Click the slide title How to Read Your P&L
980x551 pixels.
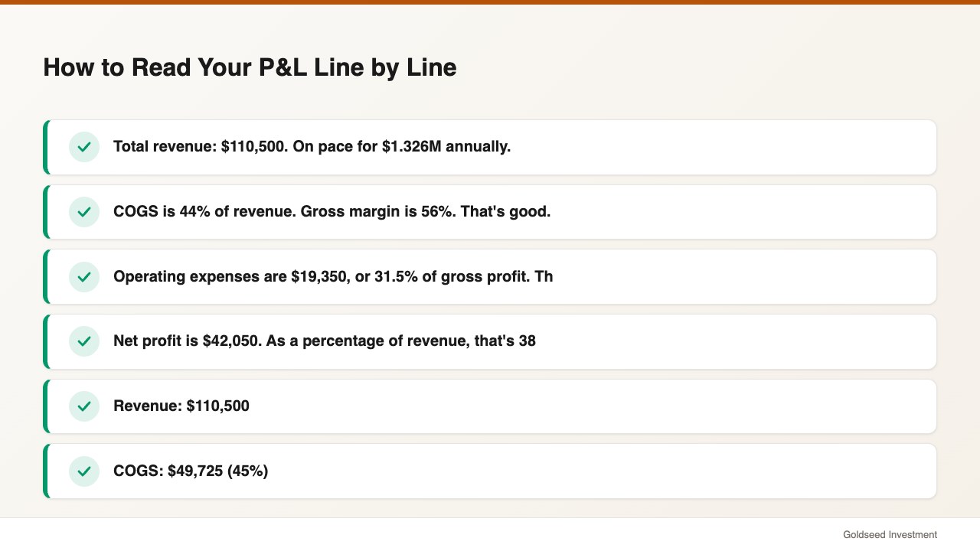coord(250,67)
